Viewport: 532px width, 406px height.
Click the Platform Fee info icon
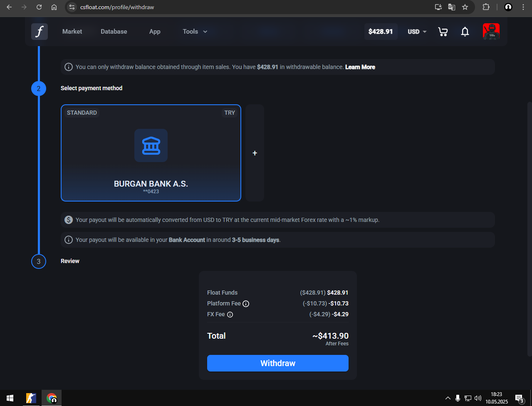[x=246, y=304]
